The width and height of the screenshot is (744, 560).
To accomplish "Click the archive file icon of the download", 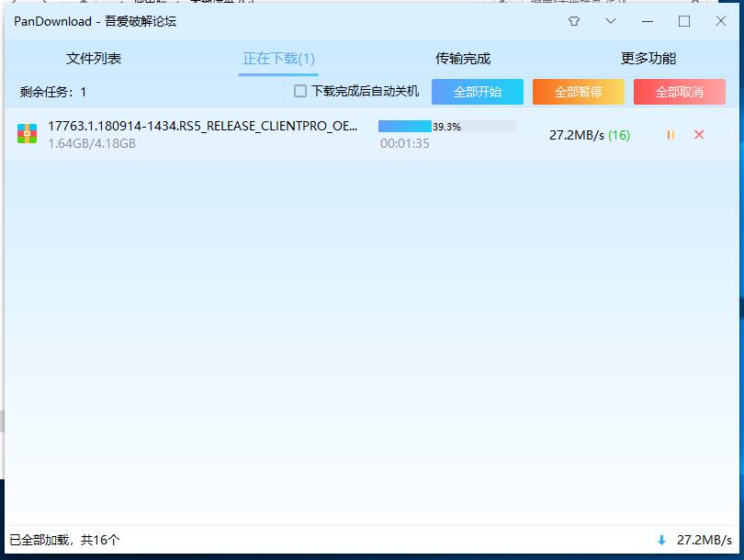I will [x=27, y=134].
